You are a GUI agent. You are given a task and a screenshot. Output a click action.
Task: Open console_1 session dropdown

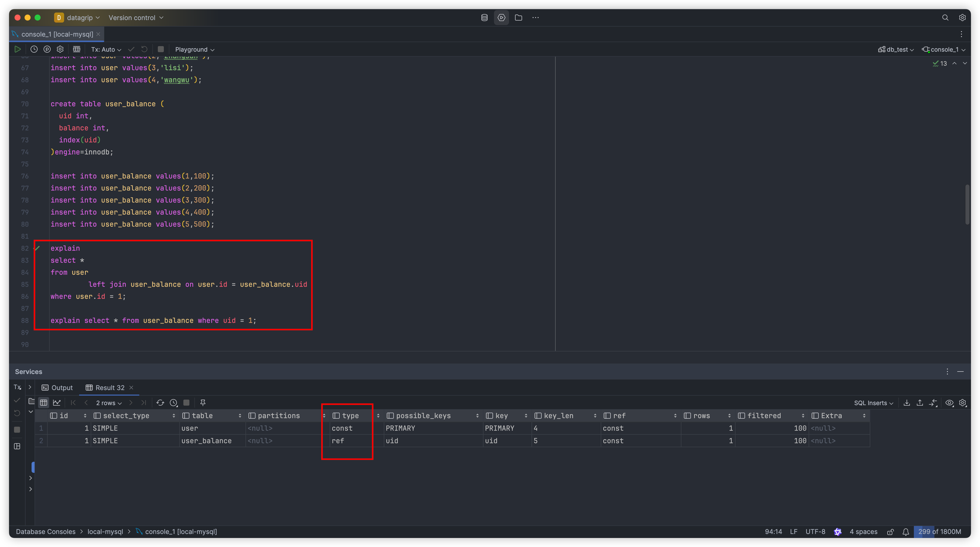944,49
